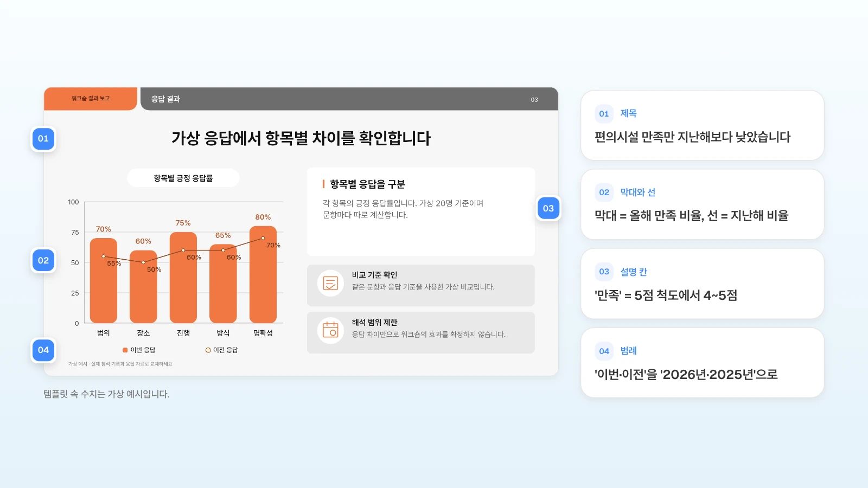
Task: Click the 항목별 긍정 응답률 pill label
Action: click(x=183, y=178)
